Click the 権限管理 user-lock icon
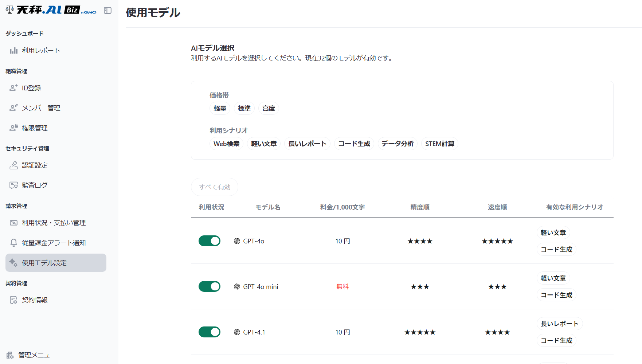The width and height of the screenshot is (642, 364). pos(13,128)
